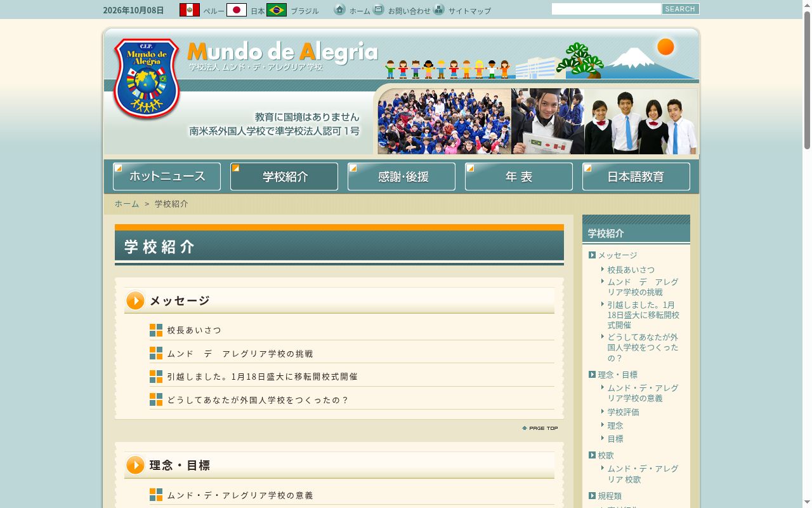
Task: Click the SEARCH button
Action: tap(680, 9)
